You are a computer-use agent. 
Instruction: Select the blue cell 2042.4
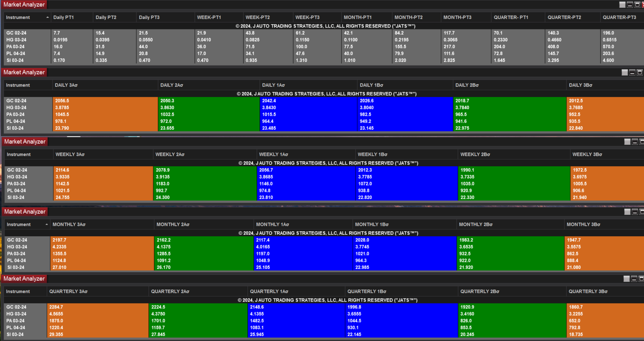pos(308,101)
